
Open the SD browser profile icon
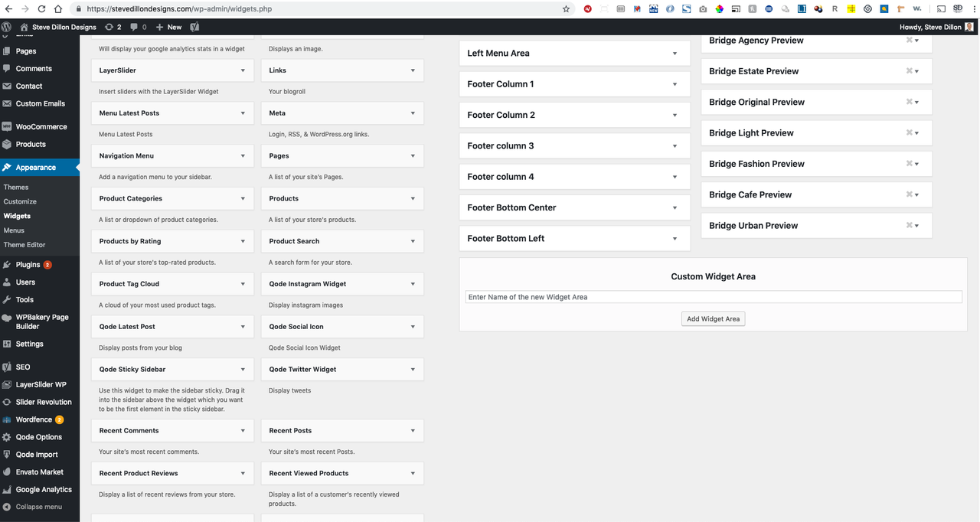click(x=957, y=9)
